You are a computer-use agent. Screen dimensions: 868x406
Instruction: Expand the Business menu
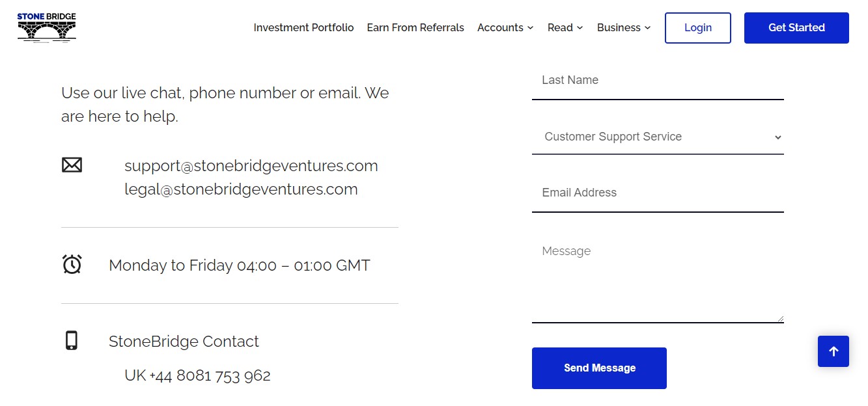624,27
